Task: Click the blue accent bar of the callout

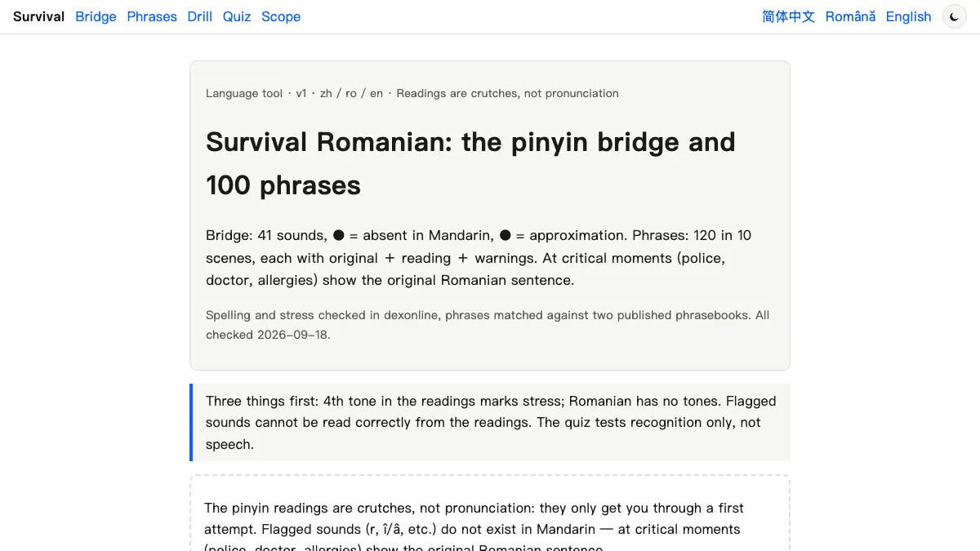Action: 191,422
